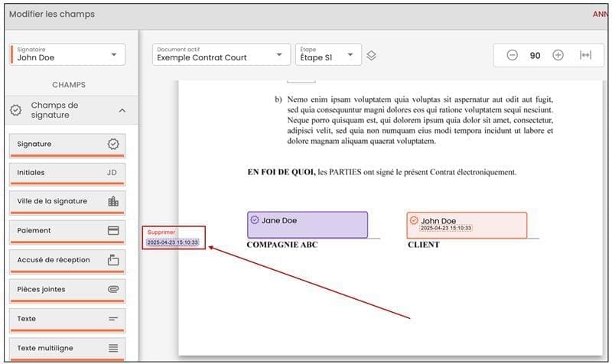Select the Signature field icon

point(113,144)
